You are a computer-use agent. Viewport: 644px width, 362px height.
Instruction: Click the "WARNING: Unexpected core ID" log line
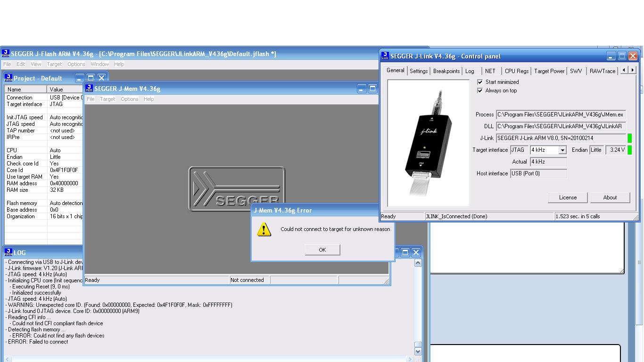(x=119, y=305)
